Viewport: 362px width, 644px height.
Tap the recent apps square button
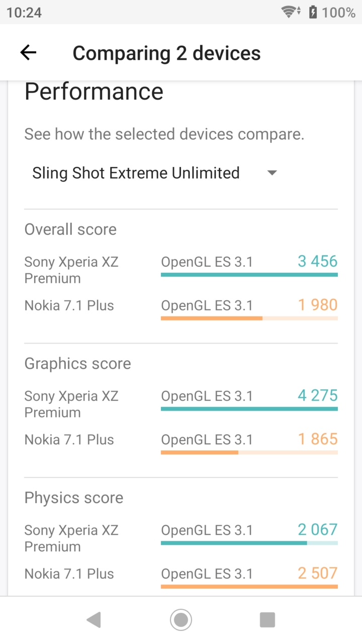(267, 620)
